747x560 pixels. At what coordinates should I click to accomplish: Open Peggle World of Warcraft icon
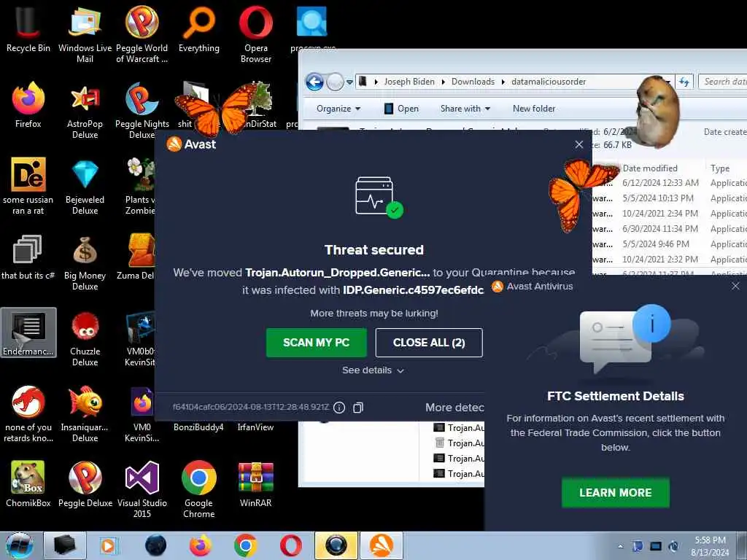(x=142, y=34)
